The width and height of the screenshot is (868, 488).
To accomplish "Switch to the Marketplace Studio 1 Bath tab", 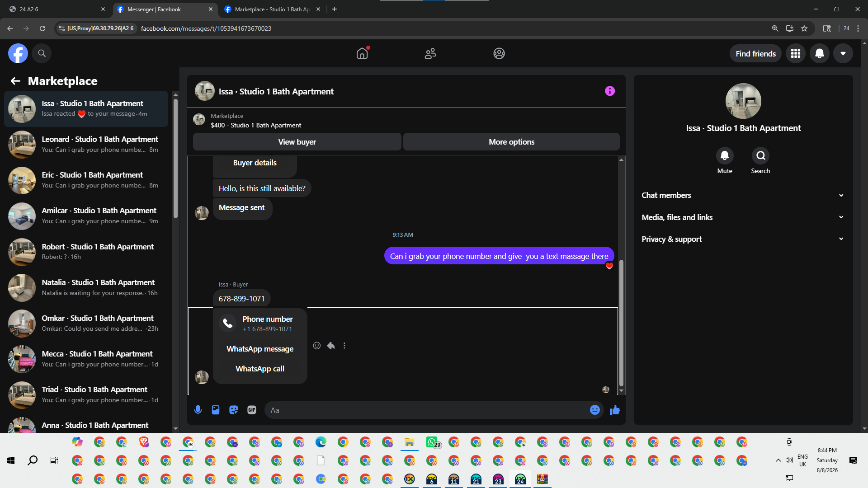I will [x=273, y=9].
